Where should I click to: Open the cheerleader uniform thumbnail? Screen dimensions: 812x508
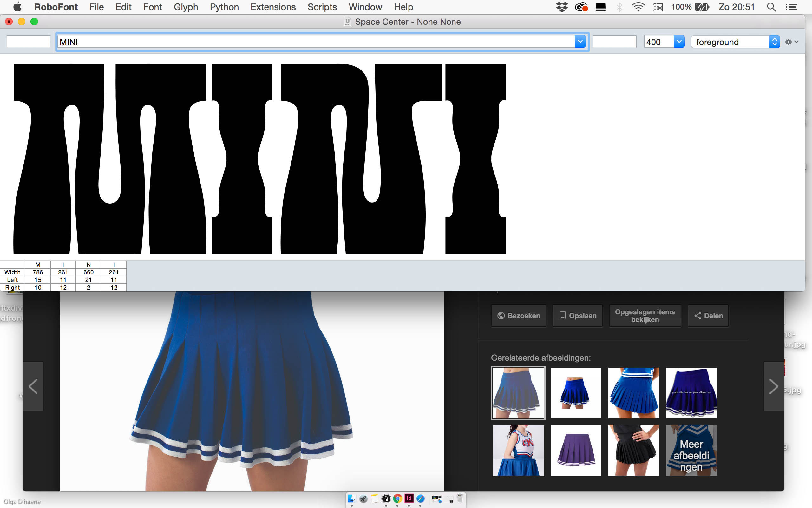pyautogui.click(x=518, y=450)
